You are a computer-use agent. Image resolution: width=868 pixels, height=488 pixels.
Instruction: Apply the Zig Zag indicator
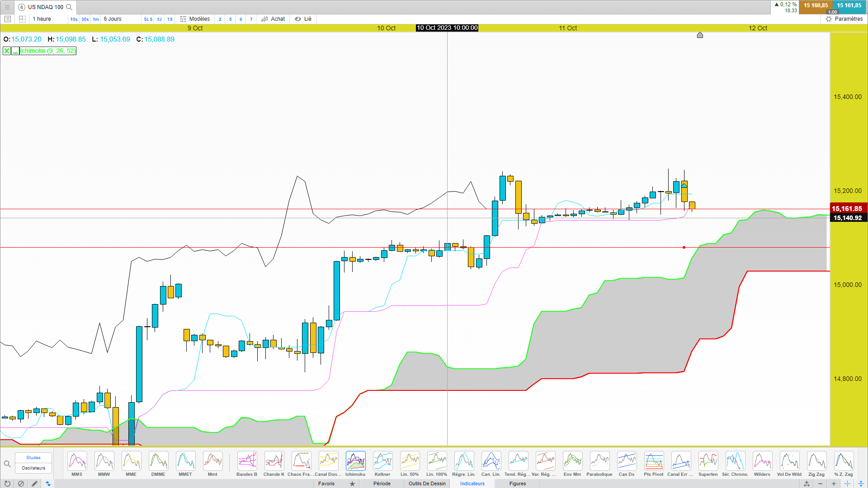(816, 461)
